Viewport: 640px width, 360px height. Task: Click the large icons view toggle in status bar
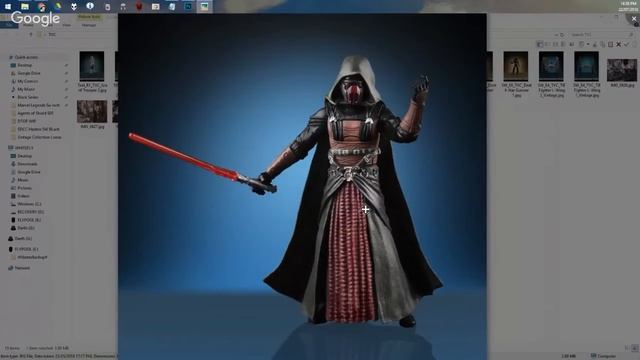click(x=635, y=348)
